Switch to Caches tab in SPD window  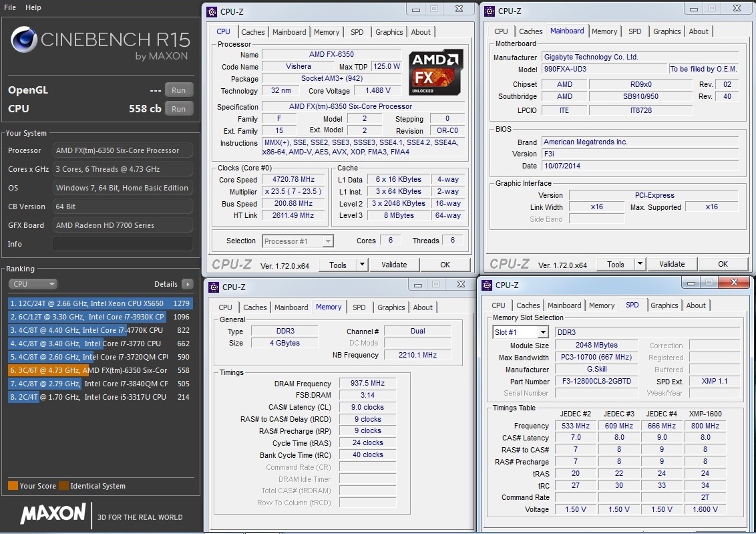528,305
